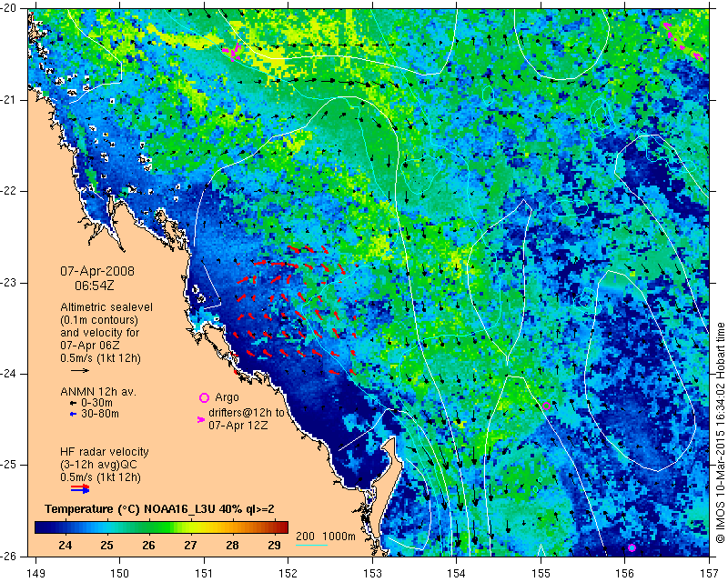
Task: Click the black altimetric velocity scale arrow
Action: 80,370
